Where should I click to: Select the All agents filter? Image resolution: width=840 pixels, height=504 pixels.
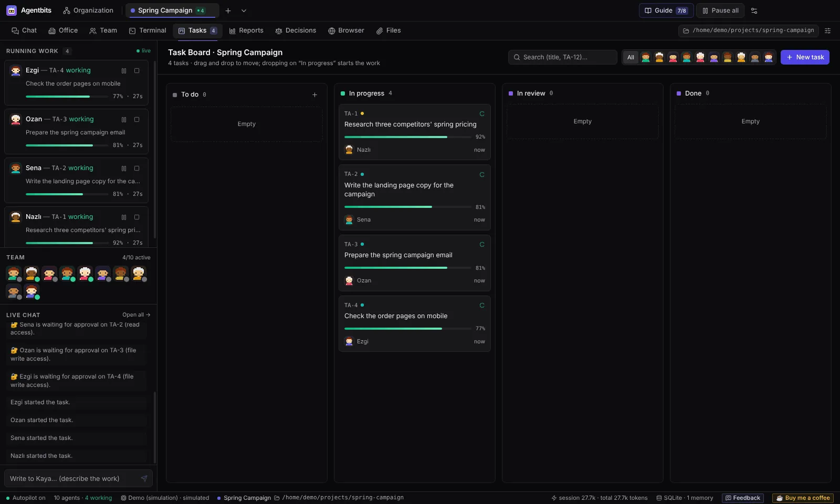[x=631, y=57]
